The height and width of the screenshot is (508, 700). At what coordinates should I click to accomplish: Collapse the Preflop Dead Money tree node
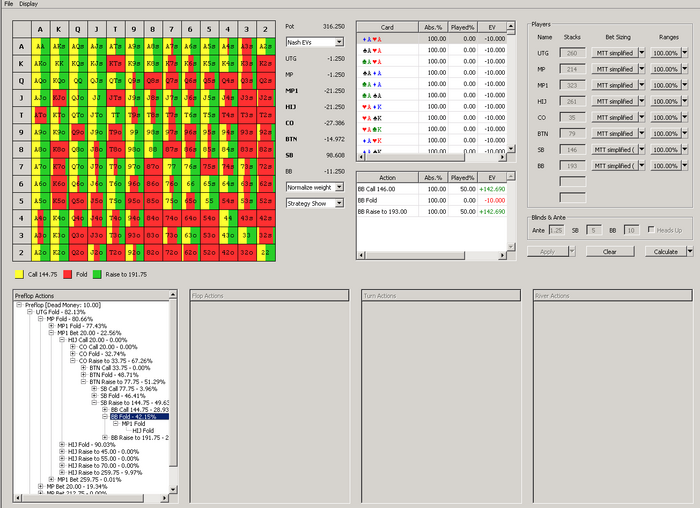pyautogui.click(x=19, y=304)
